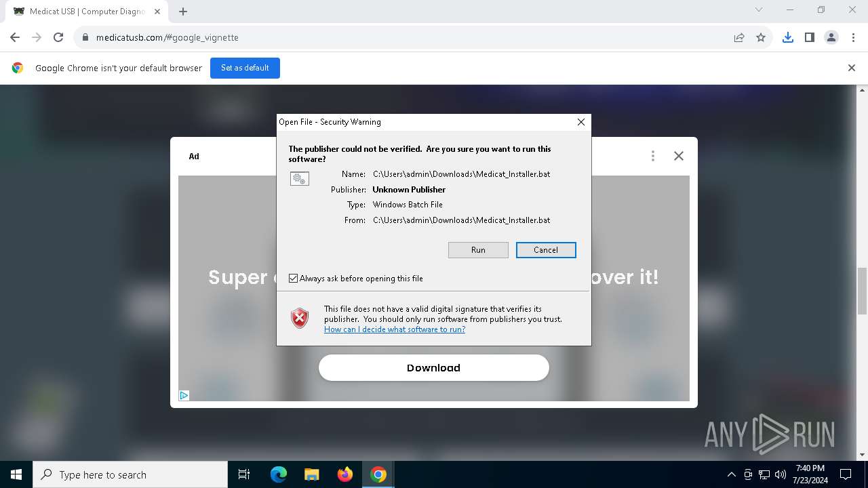The image size is (868, 488).
Task: Open the 'How can I decide what software to run?' link
Action: pyautogui.click(x=395, y=329)
